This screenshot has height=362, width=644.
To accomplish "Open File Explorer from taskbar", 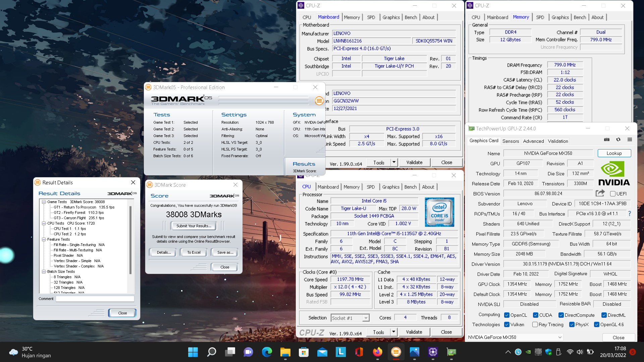I will pyautogui.click(x=285, y=352).
